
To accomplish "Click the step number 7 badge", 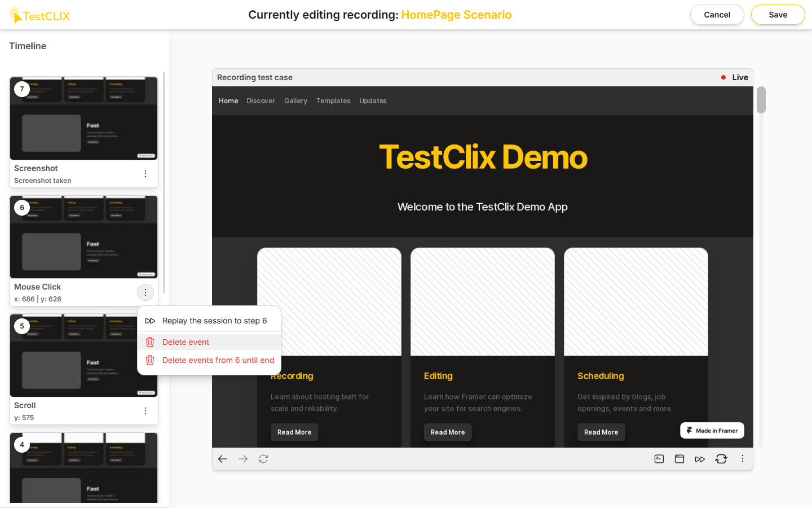I will [x=22, y=89].
